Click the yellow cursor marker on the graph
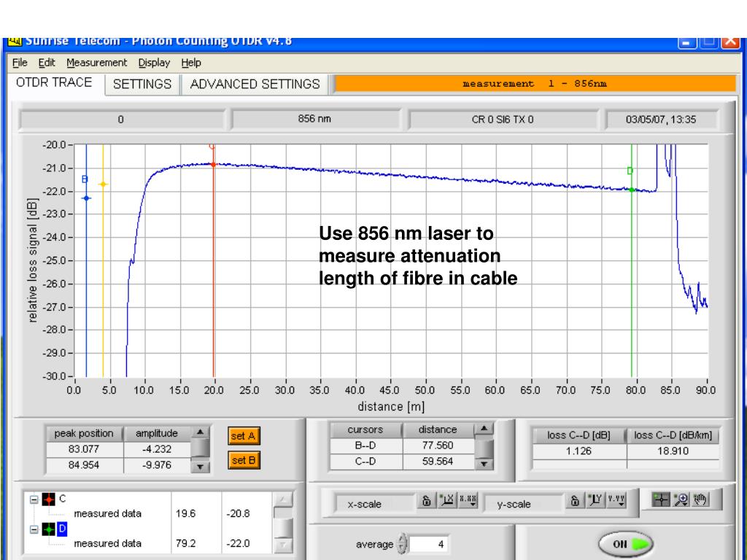747x560 pixels. pos(103,184)
